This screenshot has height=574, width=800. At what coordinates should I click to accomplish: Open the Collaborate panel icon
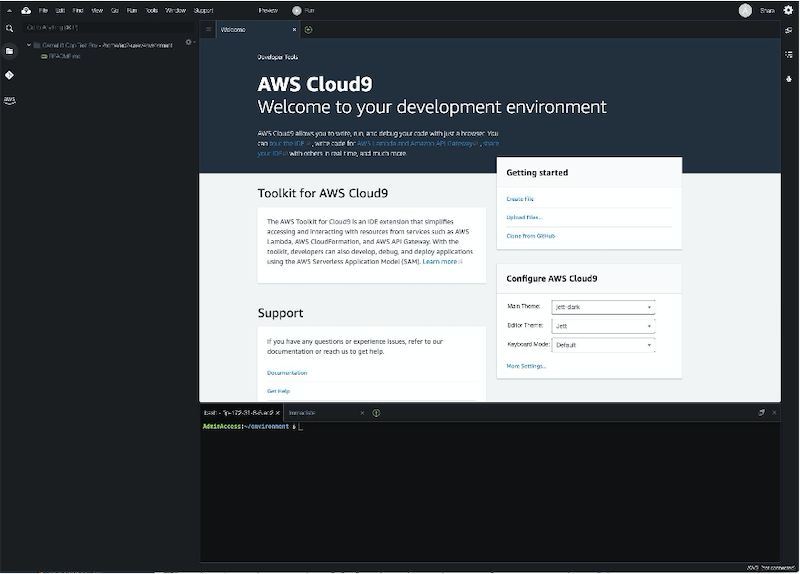pos(789,30)
